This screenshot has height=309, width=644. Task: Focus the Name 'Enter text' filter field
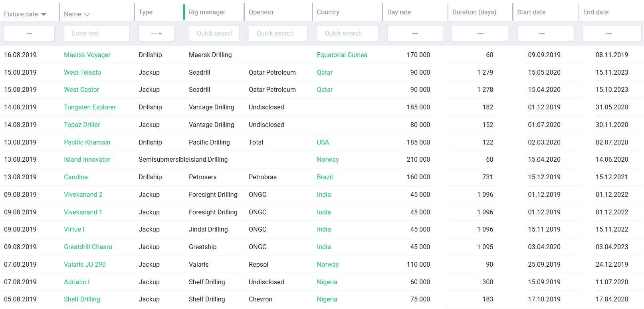coord(97,34)
